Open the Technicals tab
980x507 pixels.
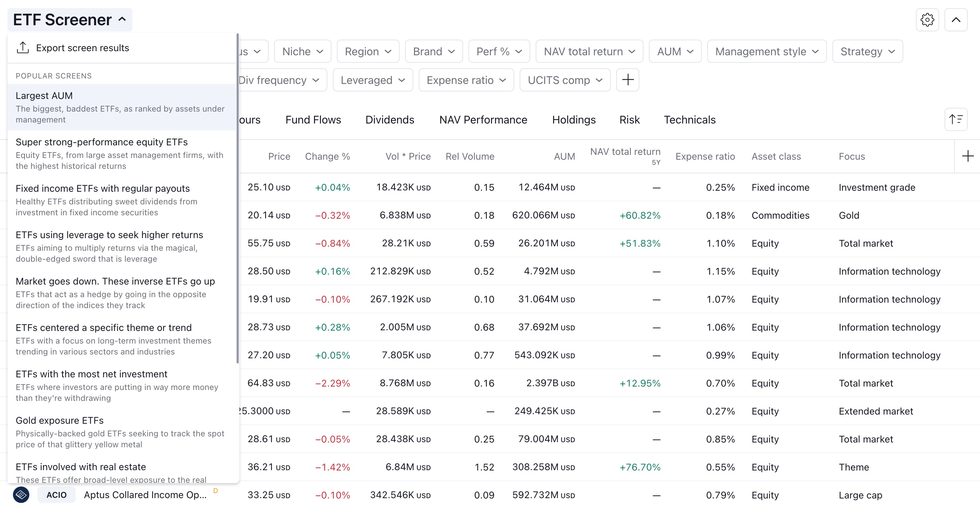(689, 119)
